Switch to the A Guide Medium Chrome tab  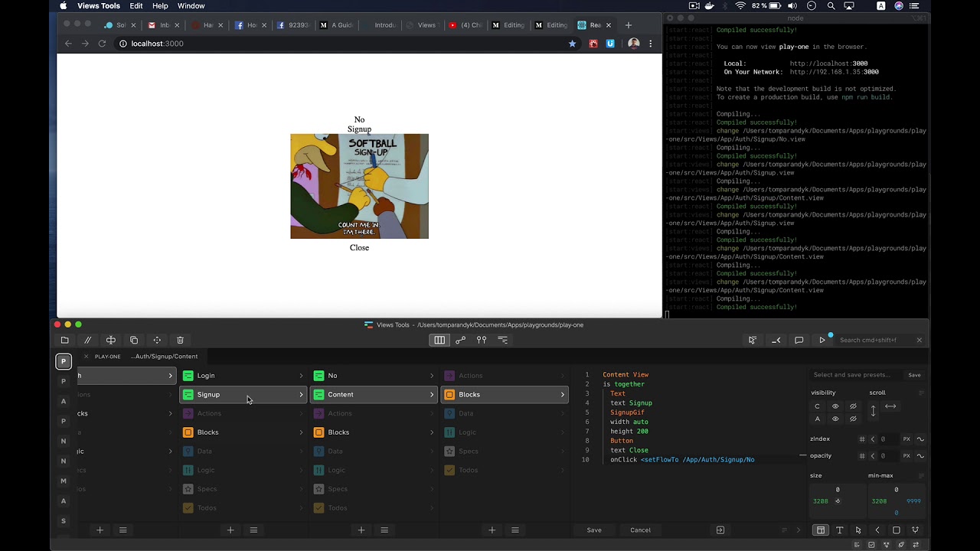tap(336, 25)
